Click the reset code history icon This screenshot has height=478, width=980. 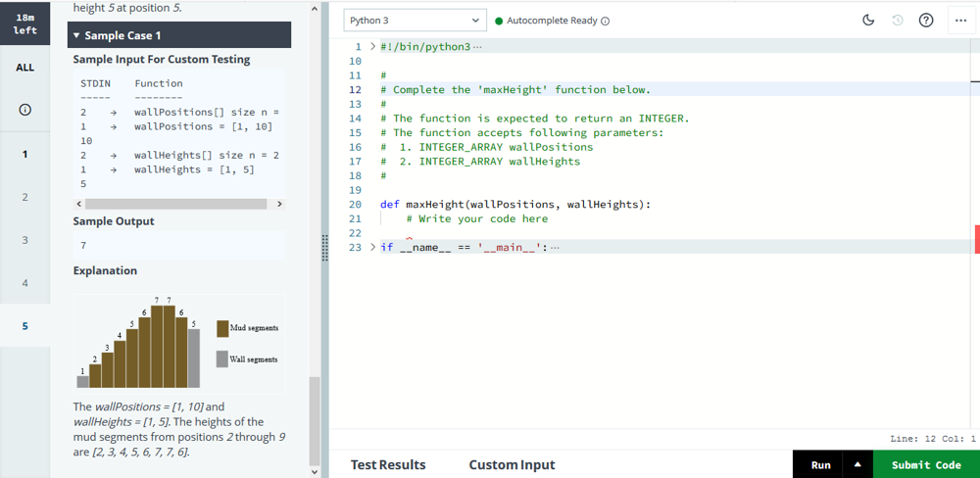(898, 20)
